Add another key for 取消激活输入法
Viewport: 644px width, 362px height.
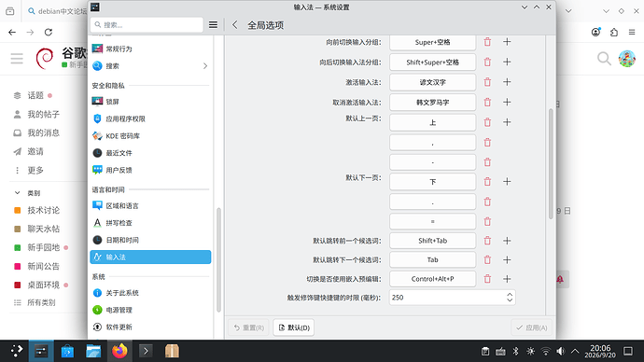click(507, 103)
